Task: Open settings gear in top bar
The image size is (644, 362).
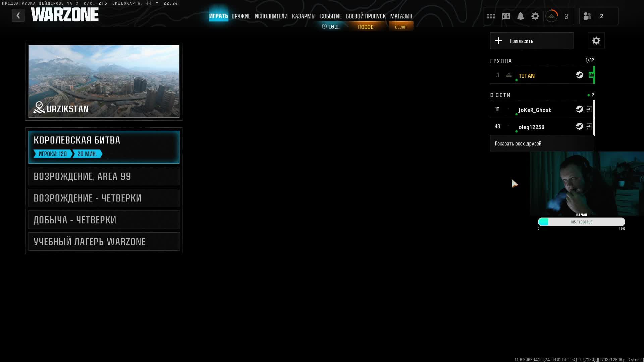Action: 535,16
